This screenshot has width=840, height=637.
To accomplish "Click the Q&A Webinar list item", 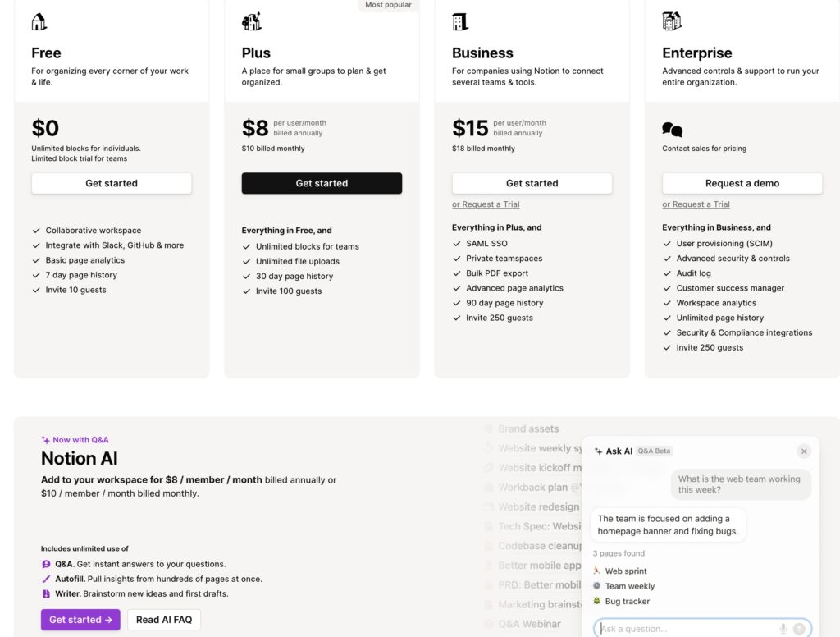I will click(523, 624).
